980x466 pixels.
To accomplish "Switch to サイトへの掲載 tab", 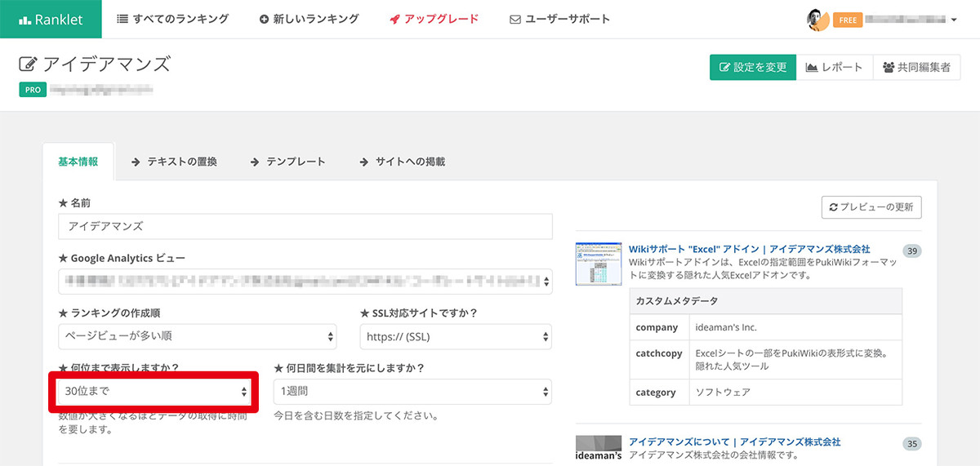I will click(x=402, y=162).
